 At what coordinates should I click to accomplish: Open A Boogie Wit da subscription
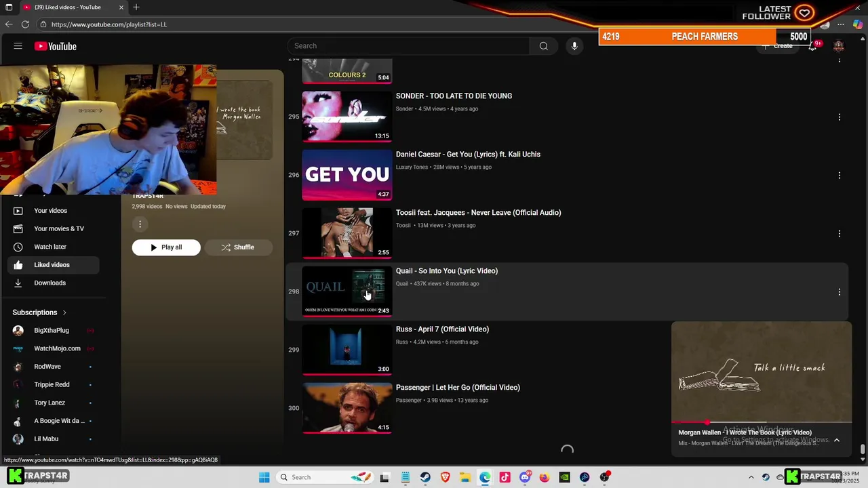[54, 421]
